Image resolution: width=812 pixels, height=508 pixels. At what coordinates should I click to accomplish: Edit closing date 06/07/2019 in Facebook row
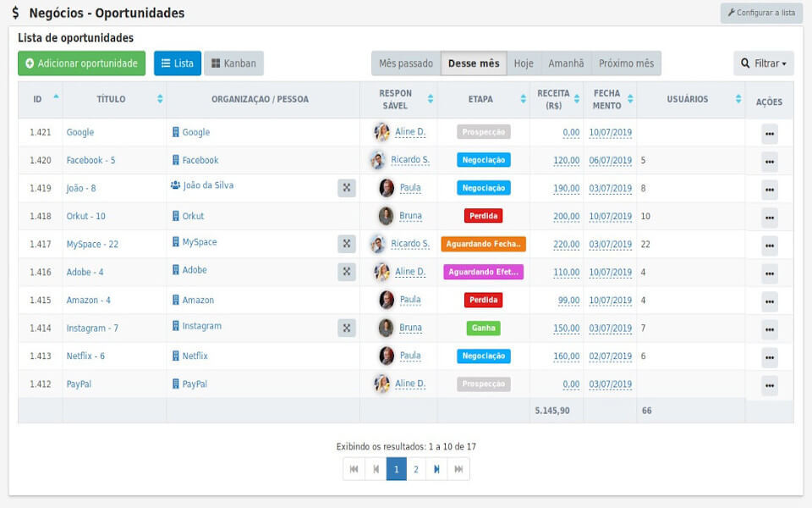coord(610,160)
